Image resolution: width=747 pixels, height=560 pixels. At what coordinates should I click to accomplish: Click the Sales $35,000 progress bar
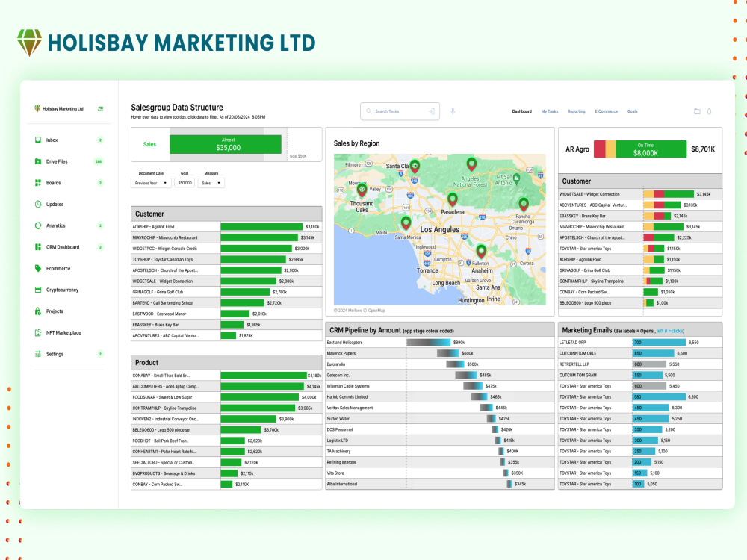[x=226, y=144]
